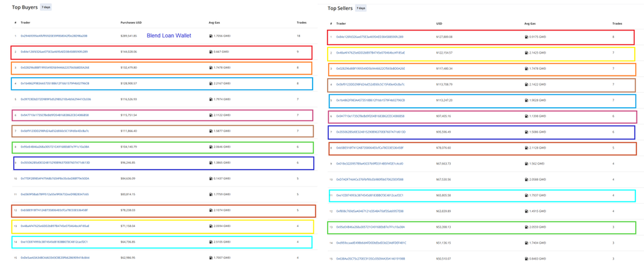This screenshot has height=265, width=644.
Task: Open buyer address 0x1b4862 in blue box
Action: pos(54,83)
